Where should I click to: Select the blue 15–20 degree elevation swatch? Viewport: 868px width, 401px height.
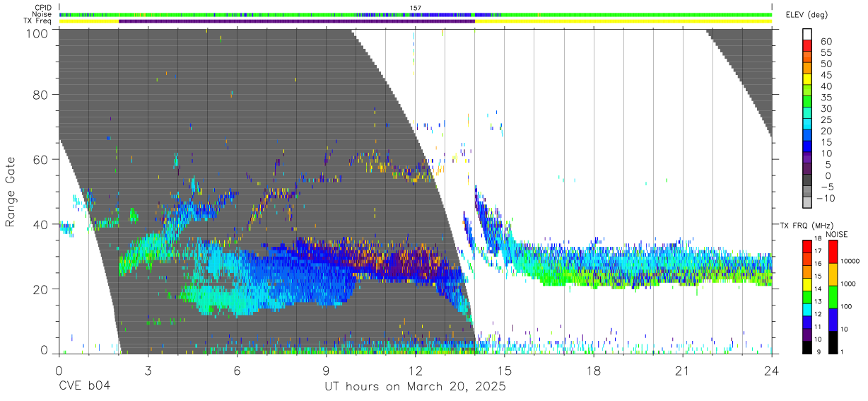point(807,136)
